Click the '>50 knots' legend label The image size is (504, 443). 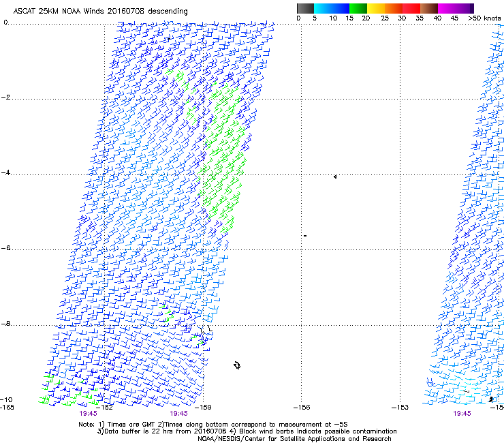(x=484, y=18)
